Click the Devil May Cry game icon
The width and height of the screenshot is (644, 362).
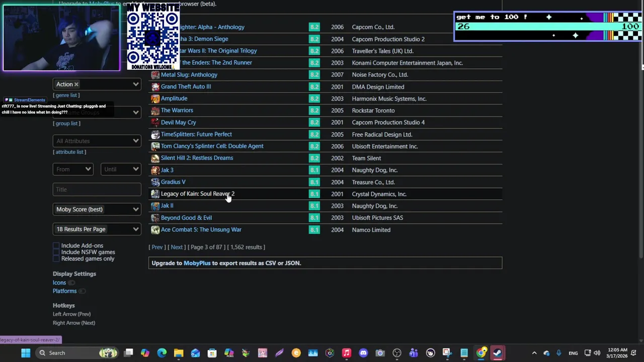pos(155,122)
